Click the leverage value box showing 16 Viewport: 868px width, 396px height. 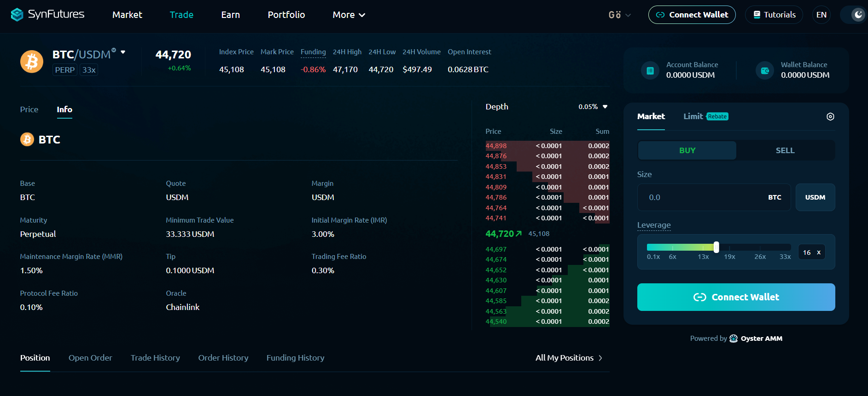point(811,253)
